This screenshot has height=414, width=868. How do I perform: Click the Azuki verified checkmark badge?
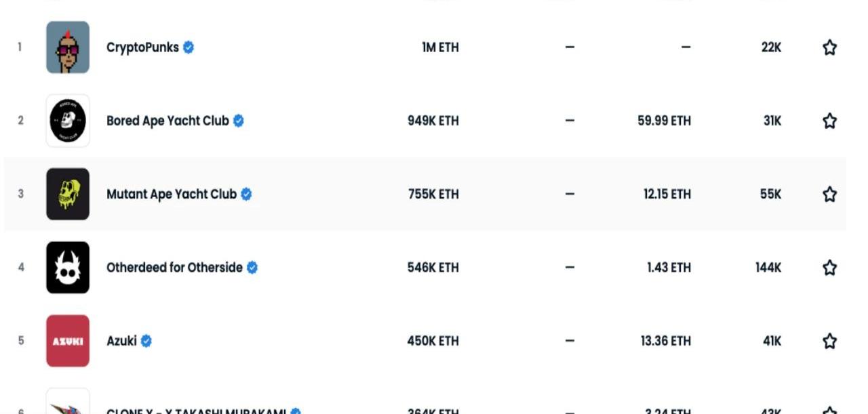pos(146,341)
